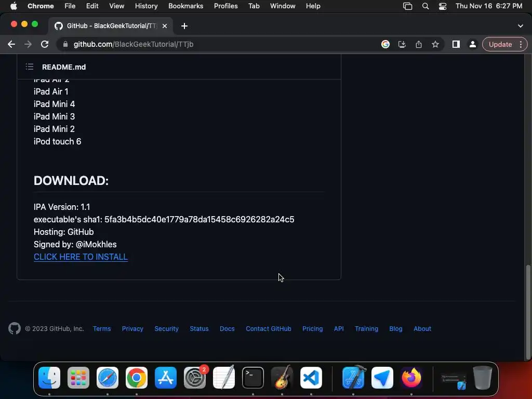Open the Pricing footer link
This screenshot has width=532, height=399.
coord(312,328)
